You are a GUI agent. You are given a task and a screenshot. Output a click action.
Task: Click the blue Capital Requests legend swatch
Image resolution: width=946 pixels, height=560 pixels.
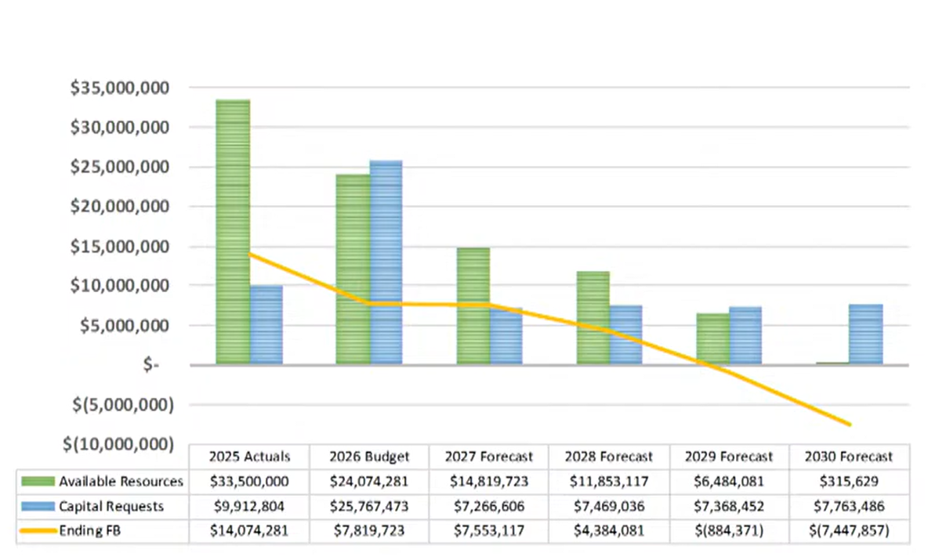(38, 506)
